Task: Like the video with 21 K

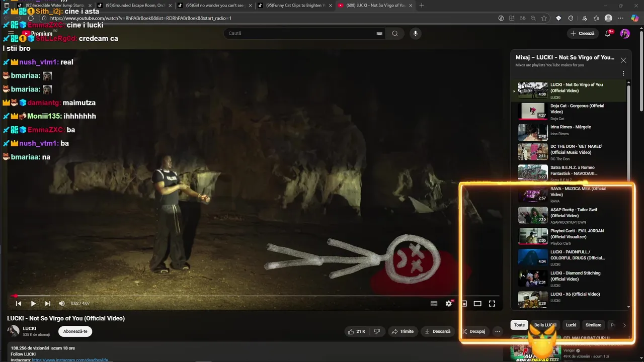Action: [357, 331]
